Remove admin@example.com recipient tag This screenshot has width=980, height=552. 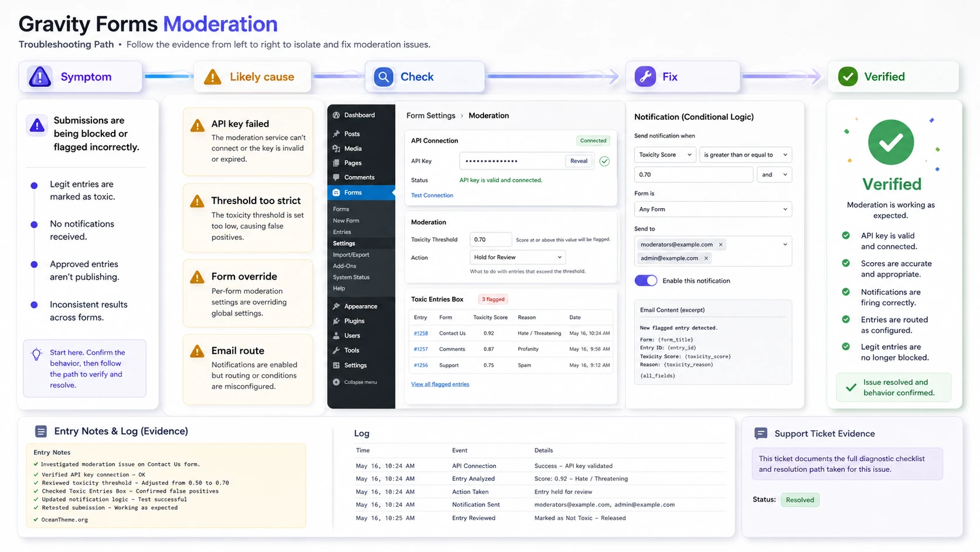click(706, 258)
